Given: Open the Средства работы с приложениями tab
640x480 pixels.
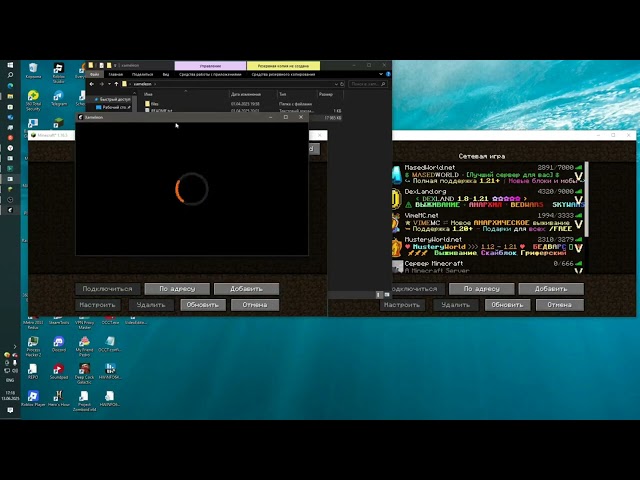Looking at the screenshot, I should tap(210, 74).
